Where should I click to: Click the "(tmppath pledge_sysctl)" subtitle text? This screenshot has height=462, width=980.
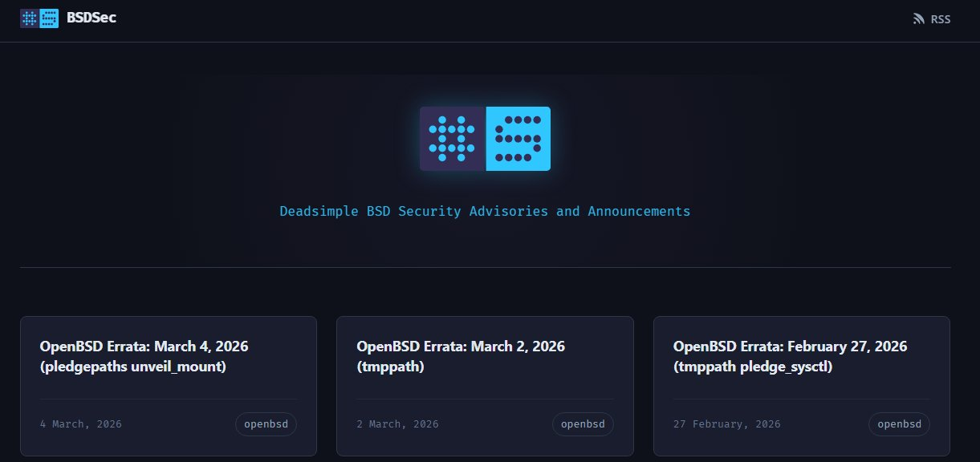pos(753,367)
